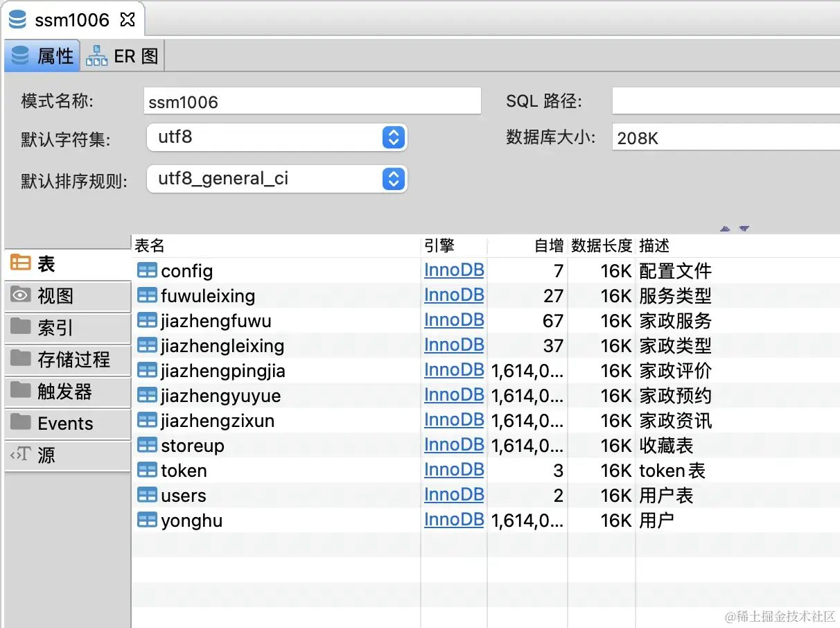This screenshot has height=628, width=840.
Task: Open InnoDB link for users row
Action: click(x=454, y=495)
